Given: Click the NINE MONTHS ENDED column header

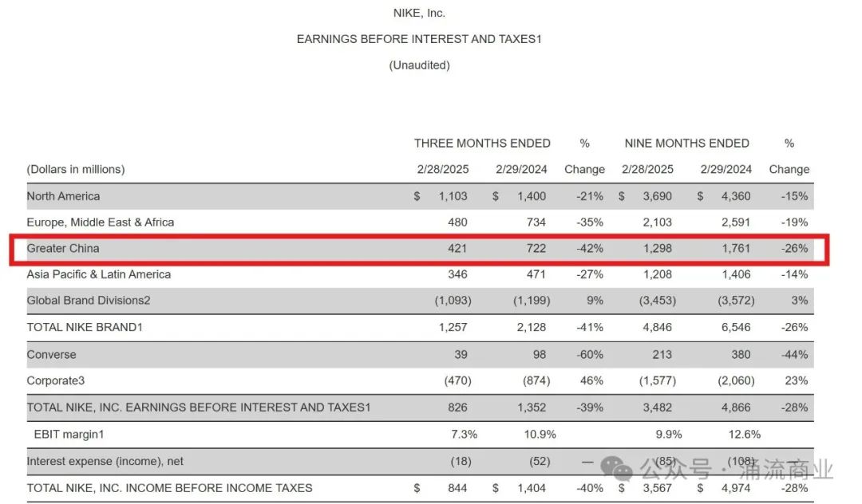Looking at the screenshot, I should 686,144.
